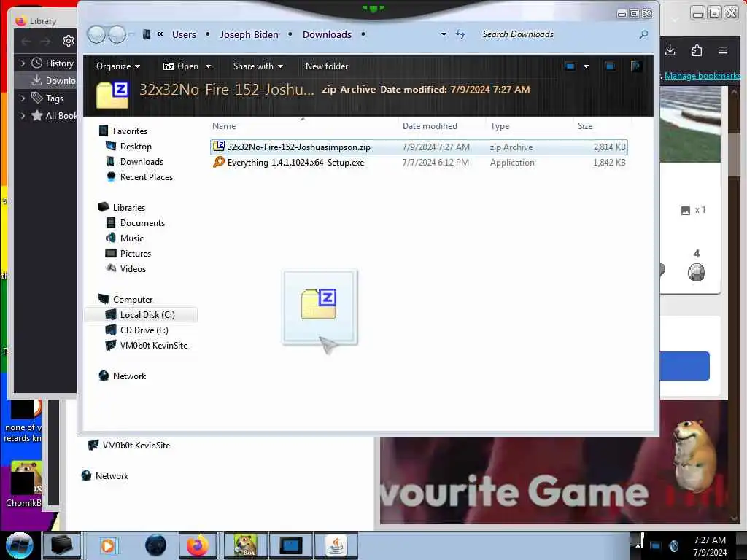Go back in Explorer navigation

96,34
